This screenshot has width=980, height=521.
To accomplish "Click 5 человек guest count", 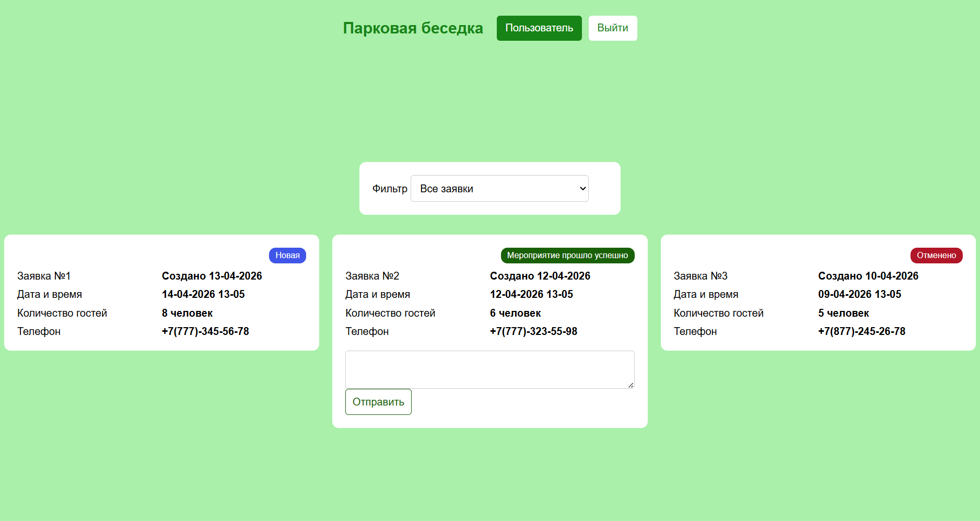I will pos(844,313).
